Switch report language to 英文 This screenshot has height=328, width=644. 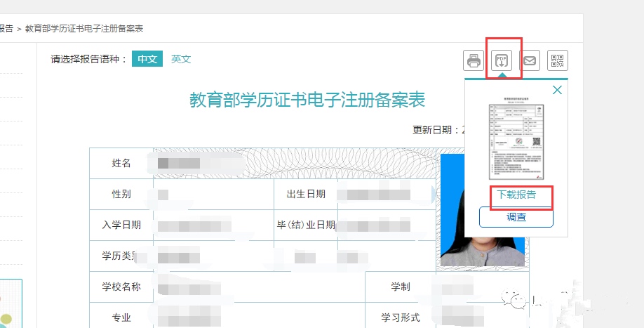coord(181,59)
